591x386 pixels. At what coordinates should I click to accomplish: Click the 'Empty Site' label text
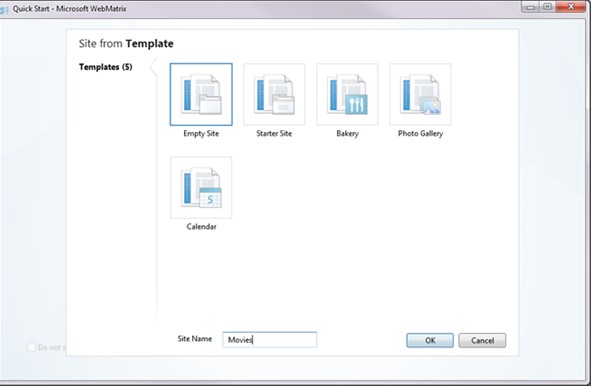tap(201, 133)
